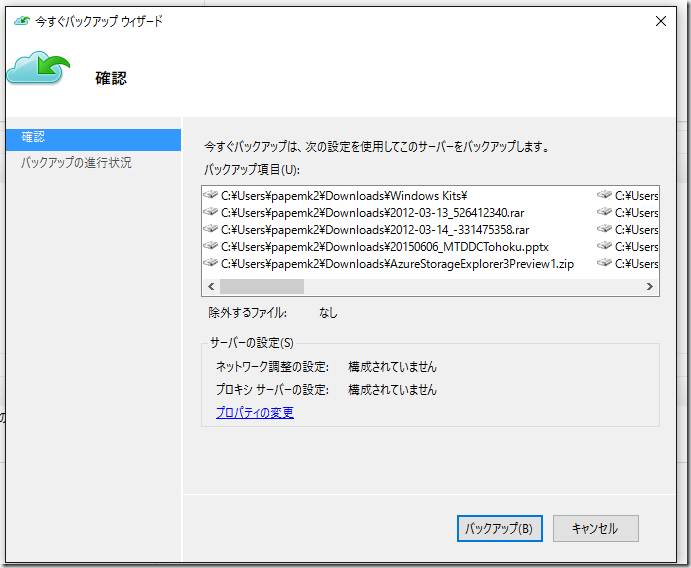Select the バックアップの進行状況 step
Image resolution: width=691 pixels, height=568 pixels.
pos(76,163)
